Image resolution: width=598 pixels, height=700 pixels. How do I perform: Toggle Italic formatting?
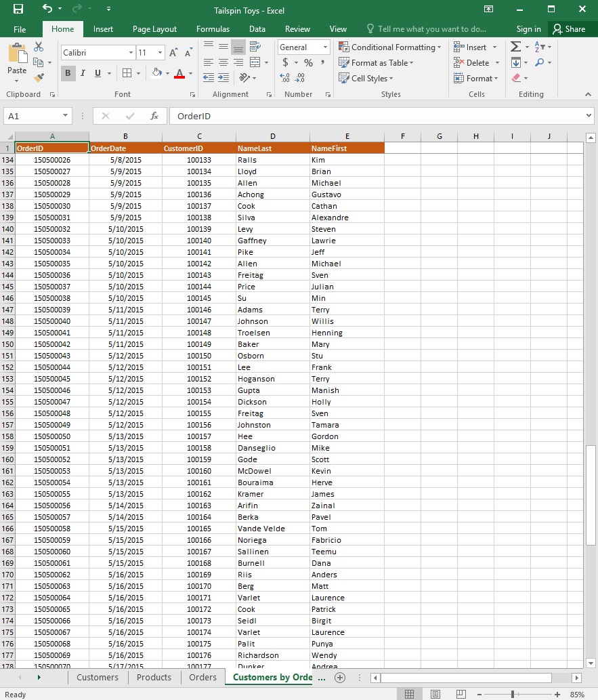point(83,73)
